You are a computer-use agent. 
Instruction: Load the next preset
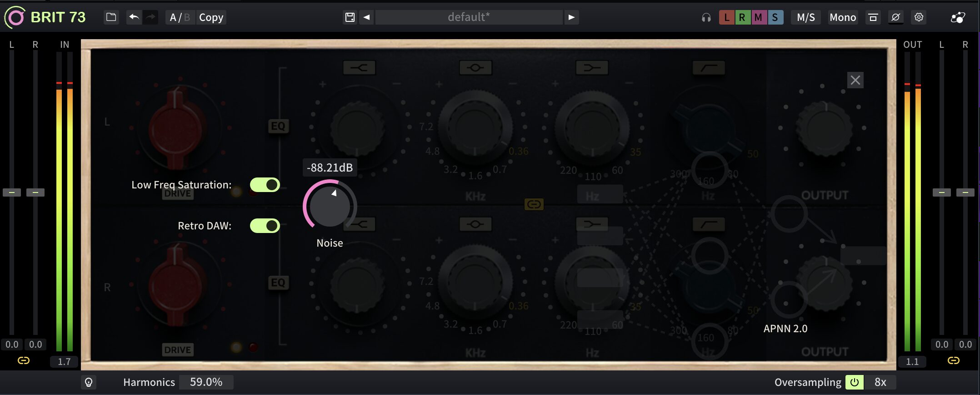[x=571, y=17]
